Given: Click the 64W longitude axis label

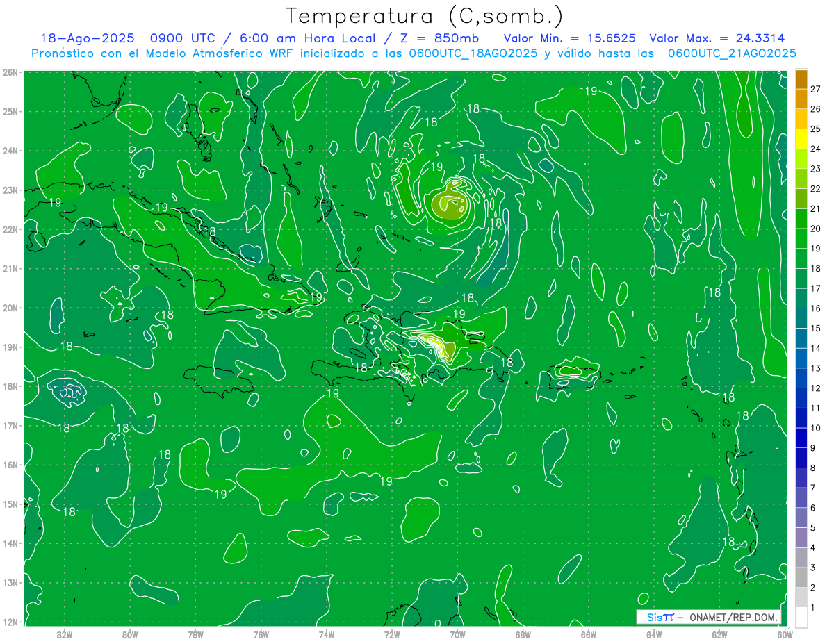Looking at the screenshot, I should 654,634.
